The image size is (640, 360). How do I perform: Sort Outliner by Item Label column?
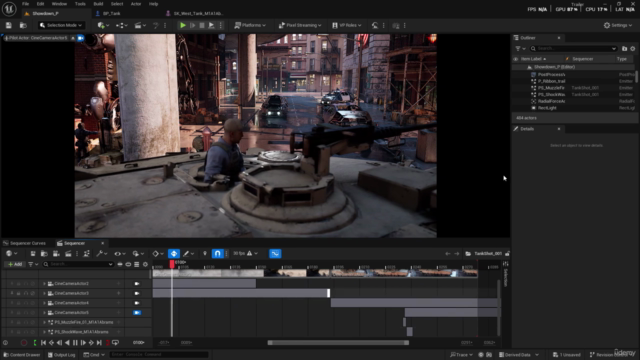tap(533, 59)
